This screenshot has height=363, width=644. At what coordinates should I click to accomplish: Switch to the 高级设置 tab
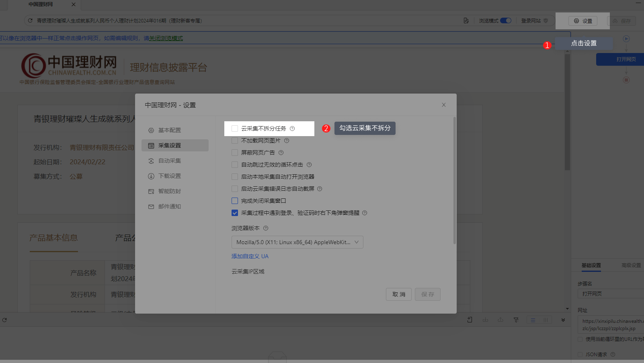pyautogui.click(x=631, y=265)
